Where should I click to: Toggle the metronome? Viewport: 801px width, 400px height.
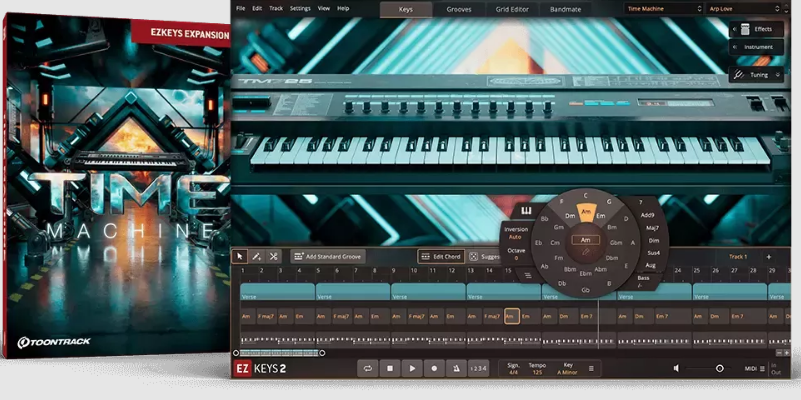click(x=456, y=368)
